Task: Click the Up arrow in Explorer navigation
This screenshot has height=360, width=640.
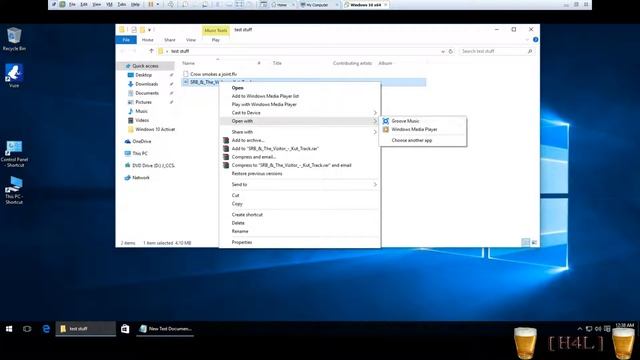Action: tap(151, 51)
